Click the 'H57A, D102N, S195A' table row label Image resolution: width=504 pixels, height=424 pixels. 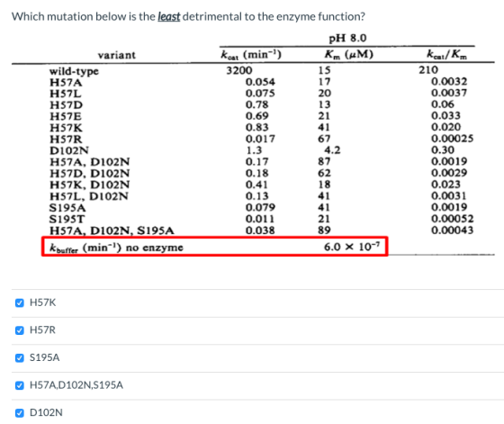[x=112, y=230]
